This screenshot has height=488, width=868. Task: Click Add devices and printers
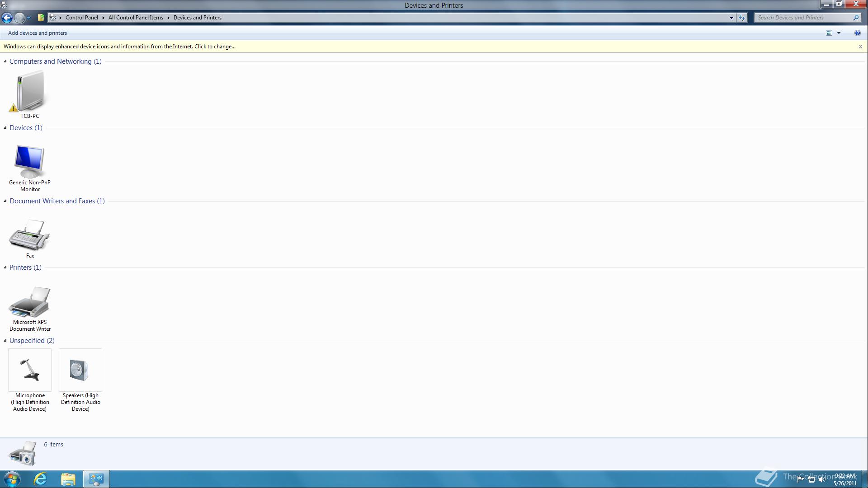pyautogui.click(x=38, y=33)
